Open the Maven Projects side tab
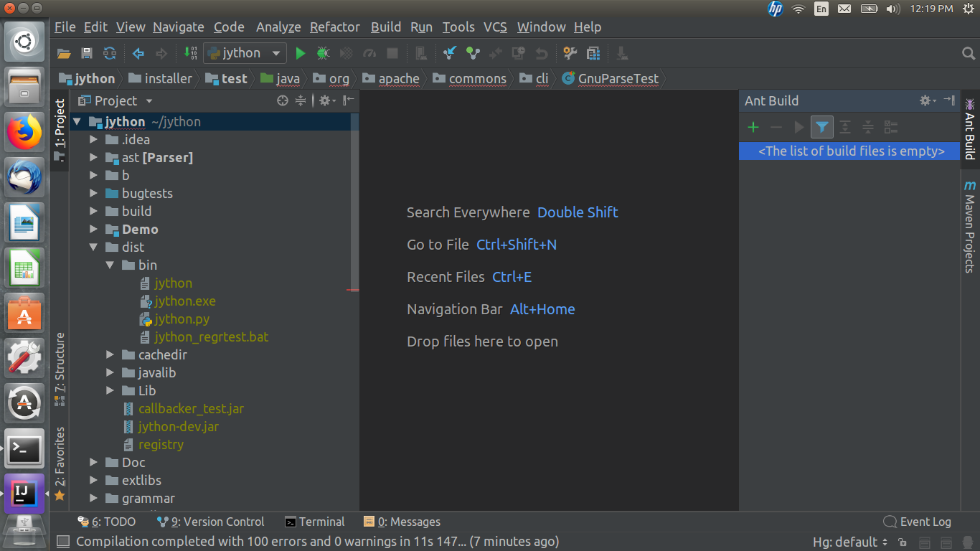This screenshot has height=551, width=980. (970, 226)
